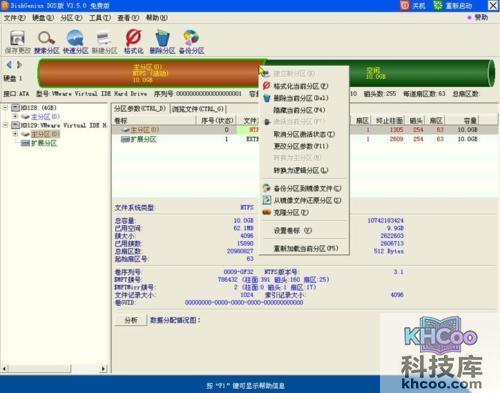Viewport: 500px width, 393px height.
Task: Open the 帮助(H) menu
Action: [157, 18]
